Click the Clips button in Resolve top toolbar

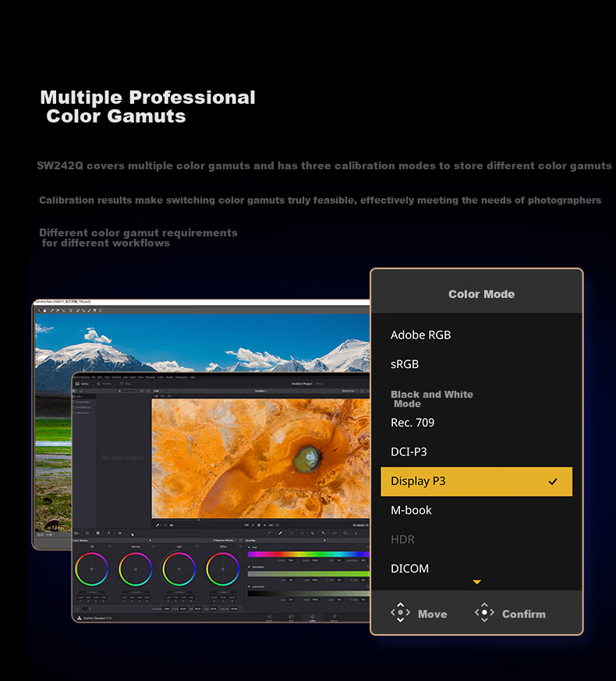point(125,384)
